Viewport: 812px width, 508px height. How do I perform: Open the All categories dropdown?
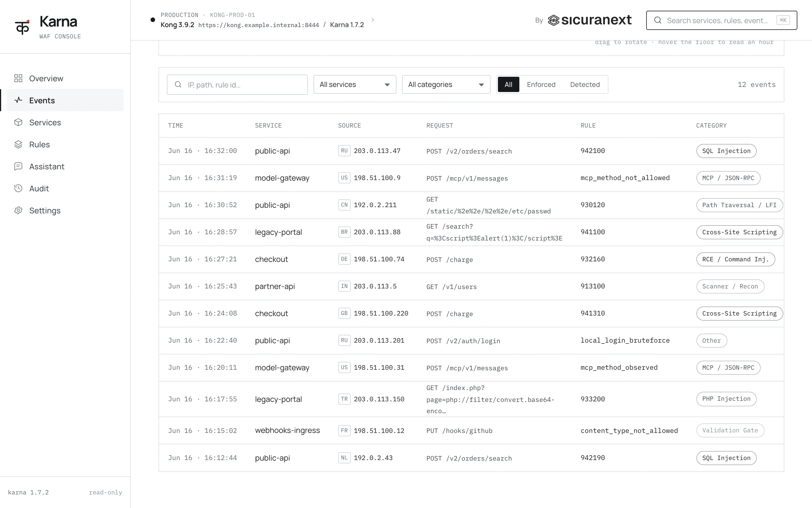[x=446, y=84]
